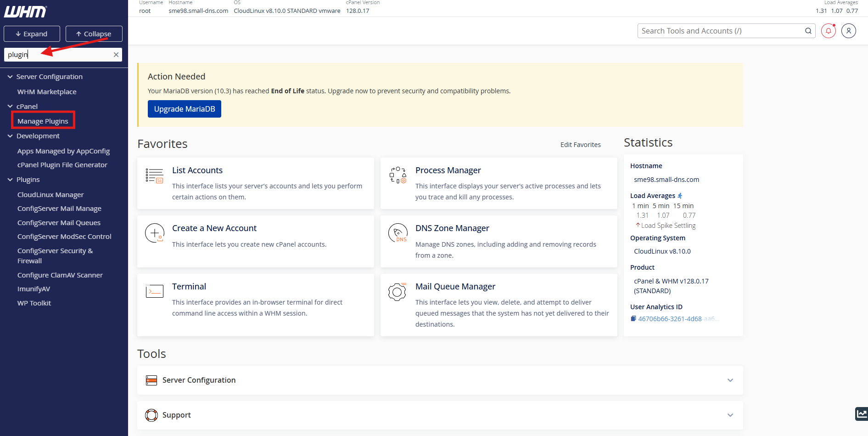The image size is (868, 436).
Task: Click the root username in the top bar
Action: pyautogui.click(x=145, y=11)
